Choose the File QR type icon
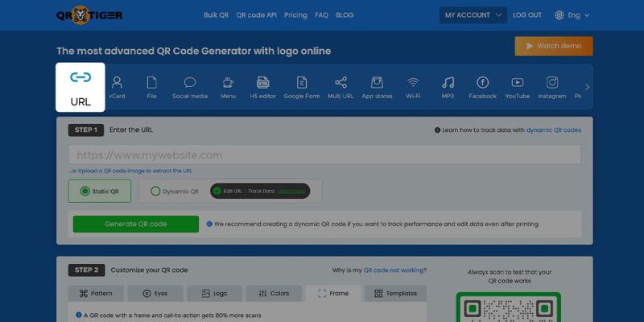 point(151,83)
